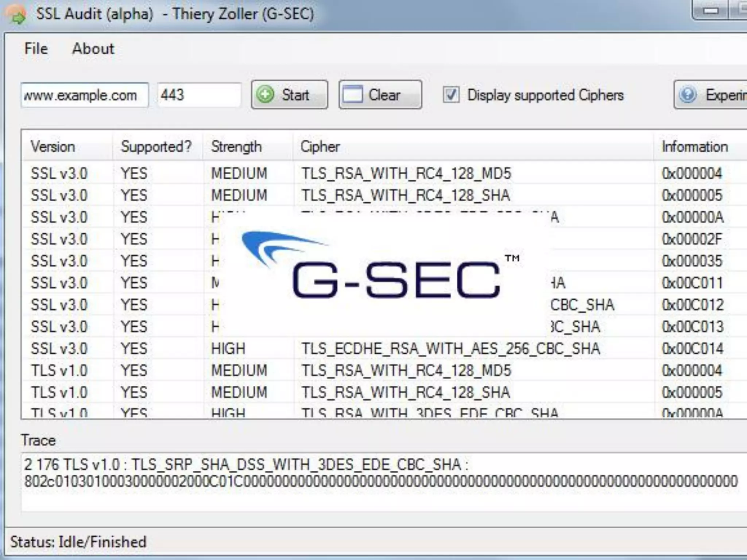The image size is (747, 560).
Task: Click the www.example.com host field
Action: pyautogui.click(x=84, y=95)
